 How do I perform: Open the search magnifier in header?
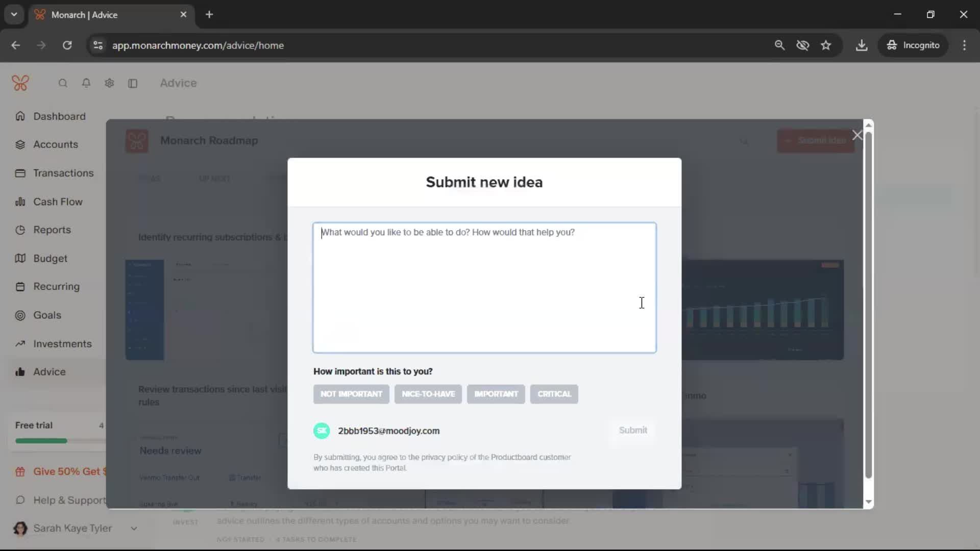63,83
